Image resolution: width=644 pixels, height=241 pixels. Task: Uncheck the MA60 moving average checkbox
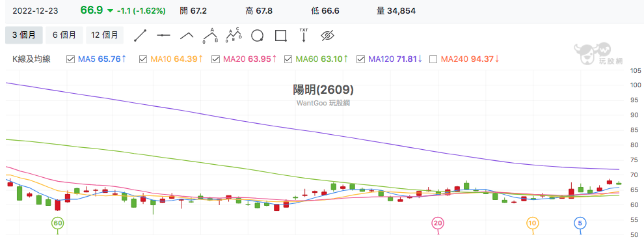tap(288, 59)
